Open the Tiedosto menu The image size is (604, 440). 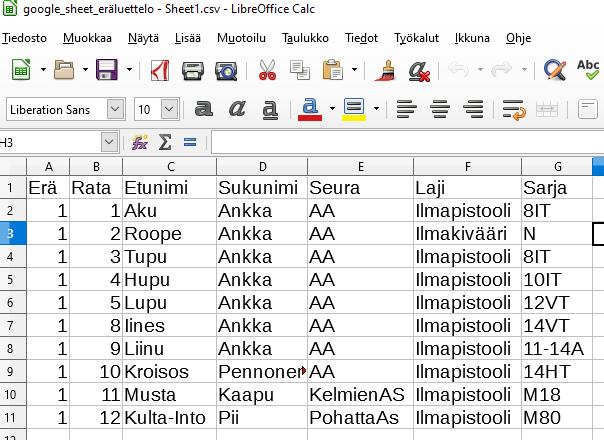coord(24,38)
